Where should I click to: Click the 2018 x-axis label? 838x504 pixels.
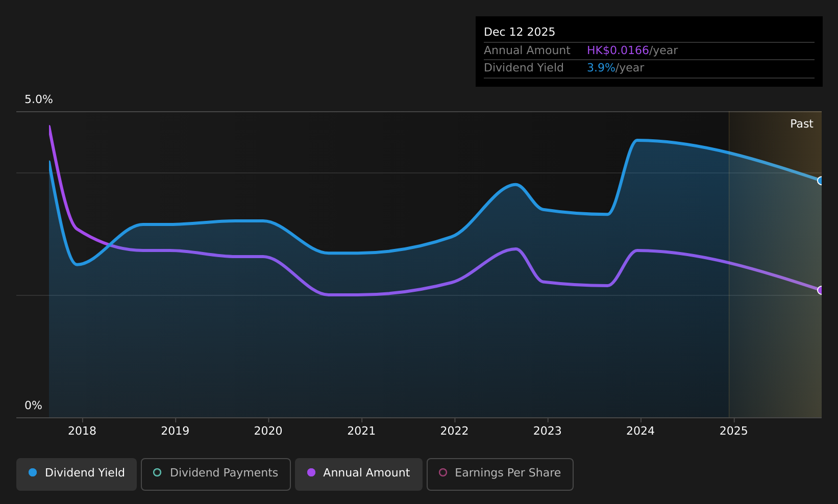[x=82, y=431]
